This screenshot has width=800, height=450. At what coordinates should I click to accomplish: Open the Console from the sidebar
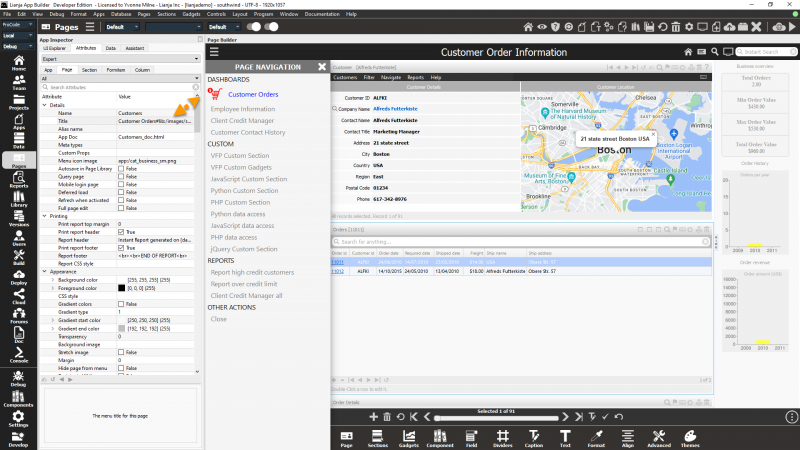click(x=19, y=355)
